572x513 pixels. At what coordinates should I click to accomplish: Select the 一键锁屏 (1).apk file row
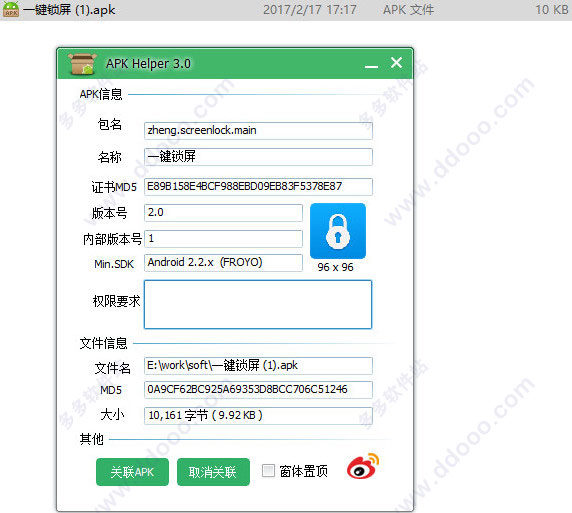coord(286,10)
